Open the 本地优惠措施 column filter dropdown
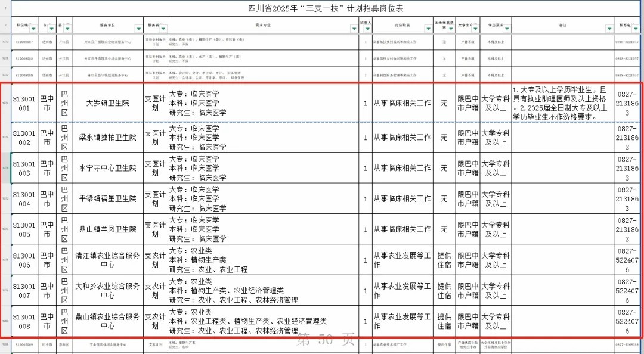Image resolution: width=644 pixels, height=354 pixels. 451,29
